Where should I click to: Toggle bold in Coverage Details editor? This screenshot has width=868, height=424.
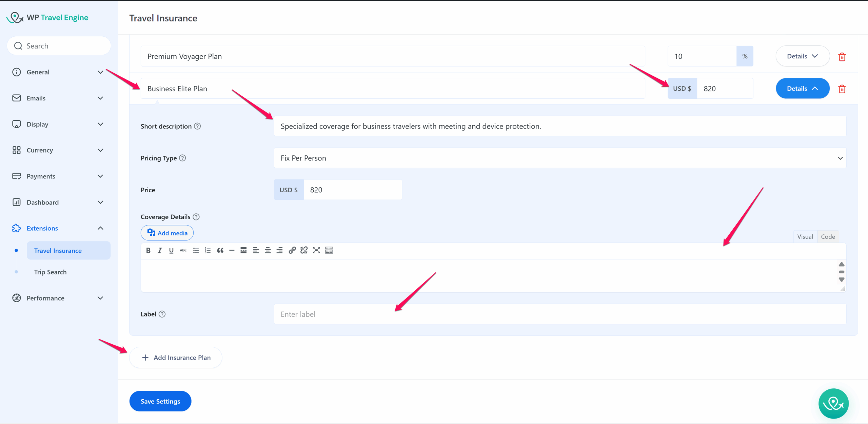148,250
